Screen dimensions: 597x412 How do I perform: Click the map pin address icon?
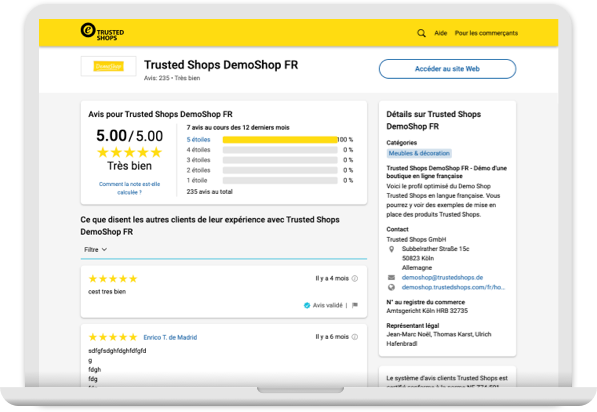(x=391, y=249)
